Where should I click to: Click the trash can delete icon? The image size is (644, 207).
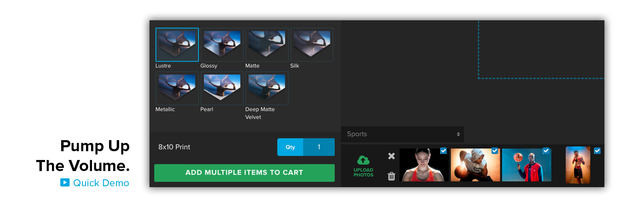(391, 176)
